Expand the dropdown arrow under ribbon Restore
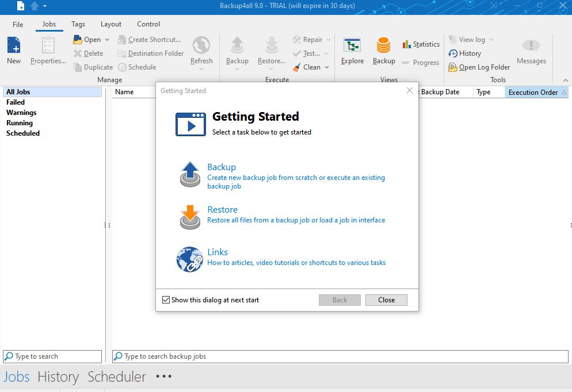Image resolution: width=572 pixels, height=392 pixels. pos(271,69)
